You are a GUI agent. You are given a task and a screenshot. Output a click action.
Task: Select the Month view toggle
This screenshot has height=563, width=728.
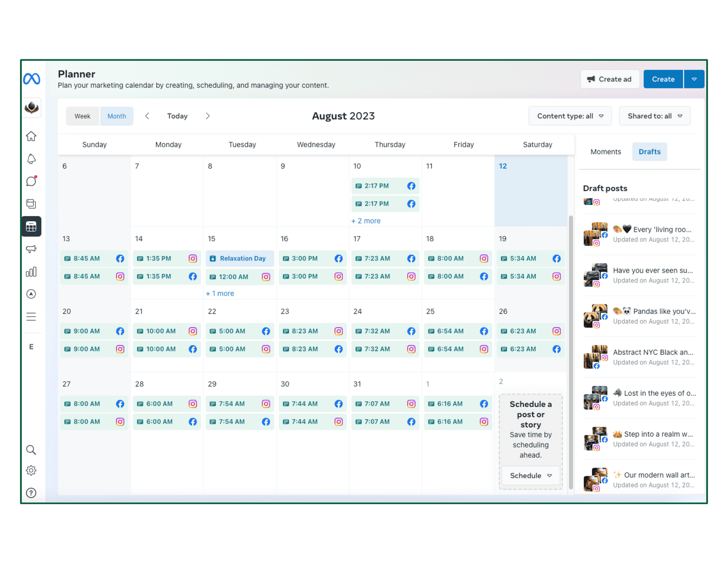[x=116, y=116]
